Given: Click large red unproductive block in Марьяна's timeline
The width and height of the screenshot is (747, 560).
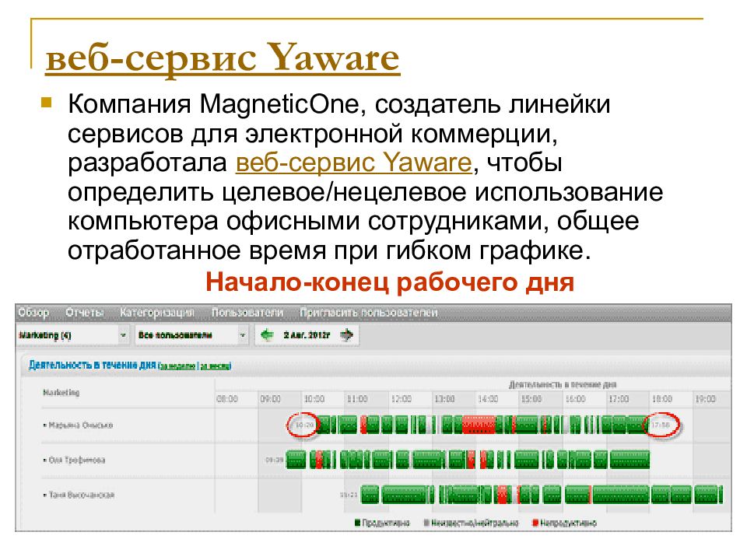Looking at the screenshot, I should (x=479, y=425).
